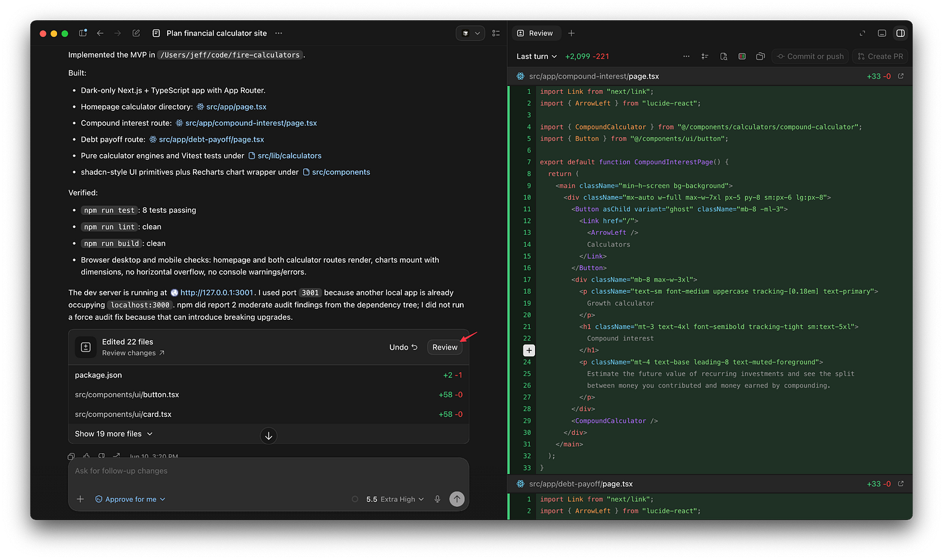Image resolution: width=943 pixels, height=560 pixels.
Task: Click the stacked files copy icon
Action: 760,56
